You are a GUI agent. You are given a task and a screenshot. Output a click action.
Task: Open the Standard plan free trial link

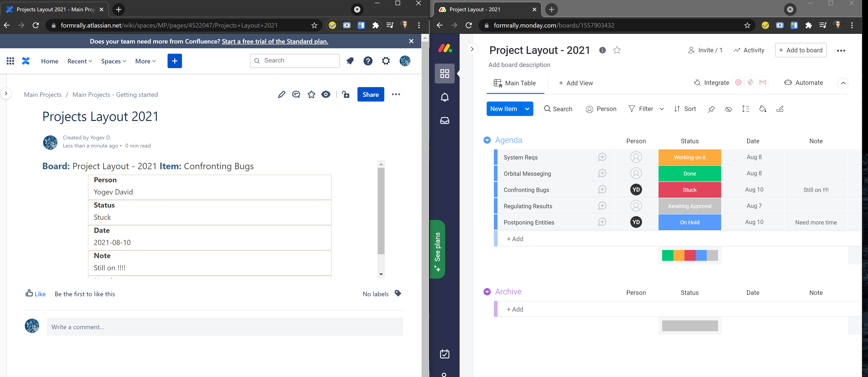pos(275,41)
